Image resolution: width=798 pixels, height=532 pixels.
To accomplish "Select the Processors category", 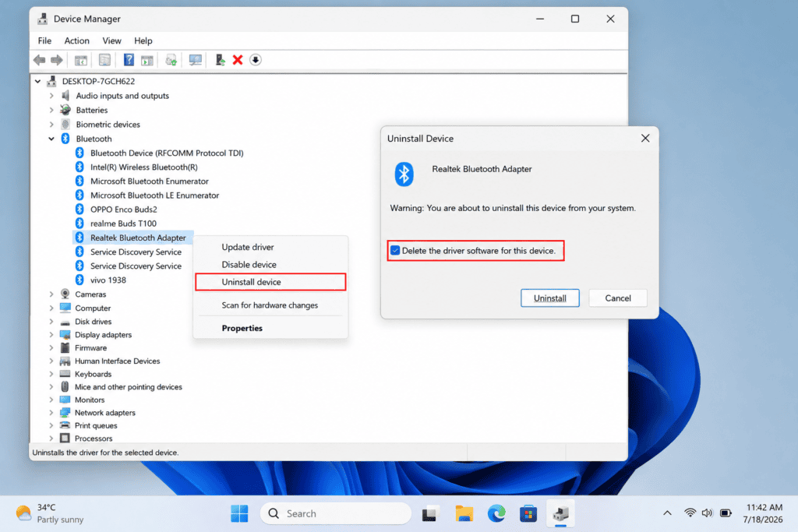I will coord(94,439).
